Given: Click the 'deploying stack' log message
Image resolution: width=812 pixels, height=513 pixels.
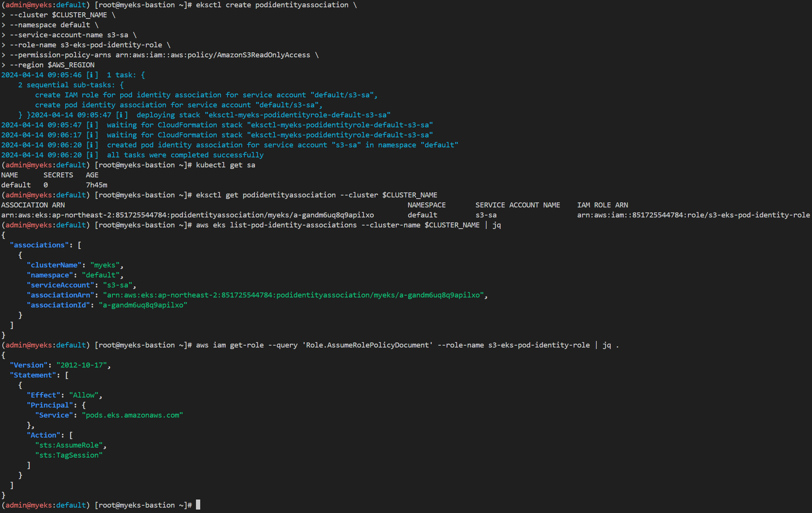Looking at the screenshot, I should (264, 115).
